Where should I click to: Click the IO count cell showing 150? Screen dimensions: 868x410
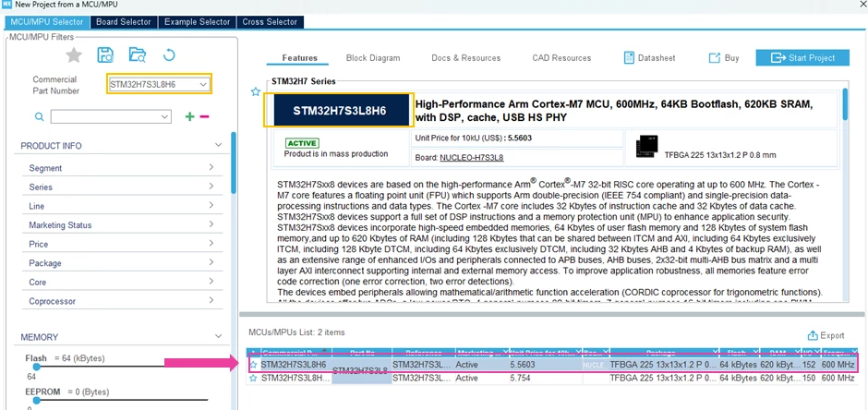click(x=810, y=378)
